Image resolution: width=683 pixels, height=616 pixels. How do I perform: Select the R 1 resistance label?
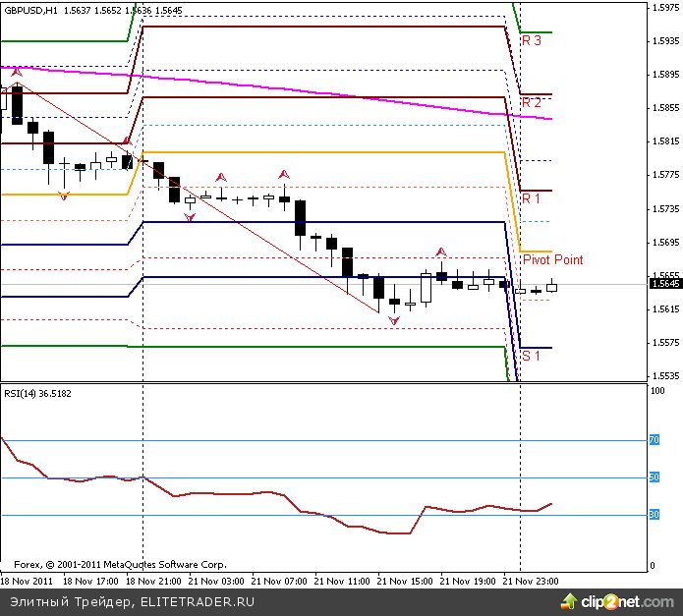click(x=532, y=198)
